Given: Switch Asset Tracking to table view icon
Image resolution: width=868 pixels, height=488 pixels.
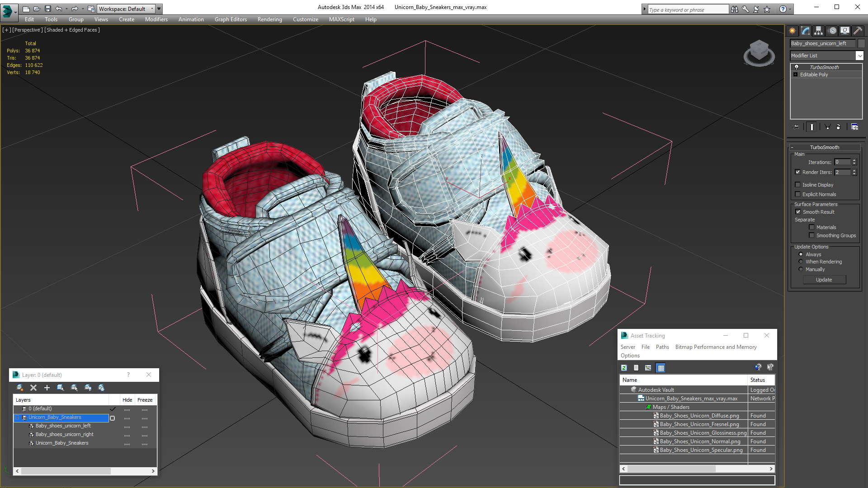Looking at the screenshot, I should pyautogui.click(x=661, y=368).
